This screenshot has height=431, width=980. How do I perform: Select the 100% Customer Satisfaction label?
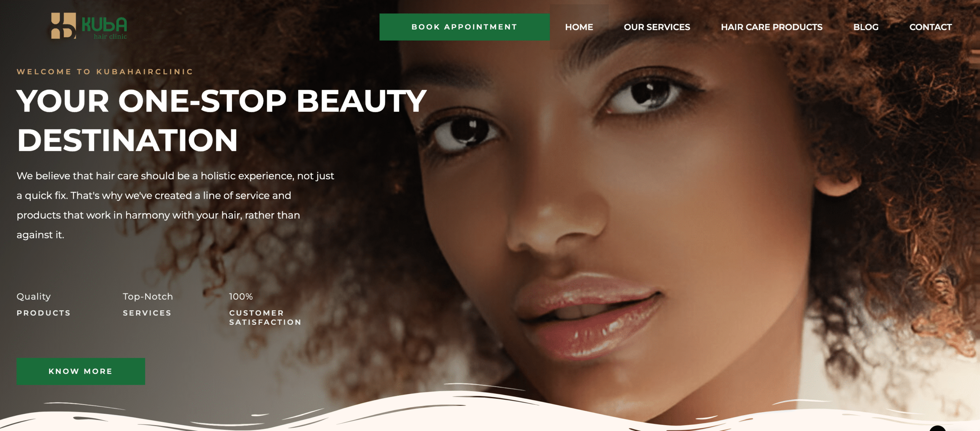(x=265, y=309)
